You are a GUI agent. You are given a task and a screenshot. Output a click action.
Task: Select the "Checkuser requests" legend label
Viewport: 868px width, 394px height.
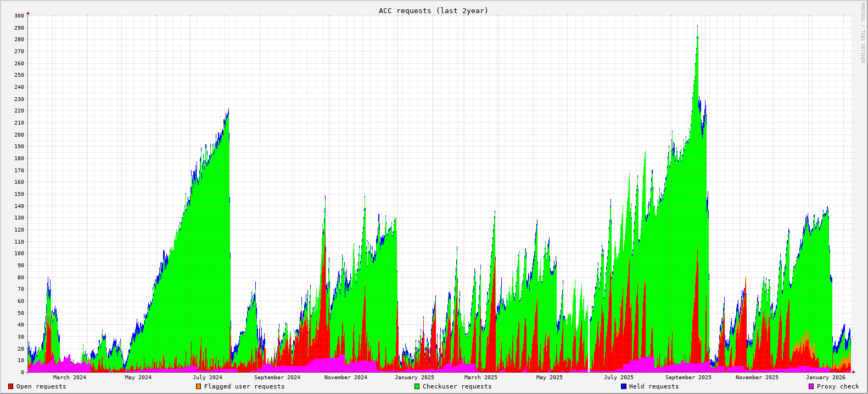click(457, 386)
